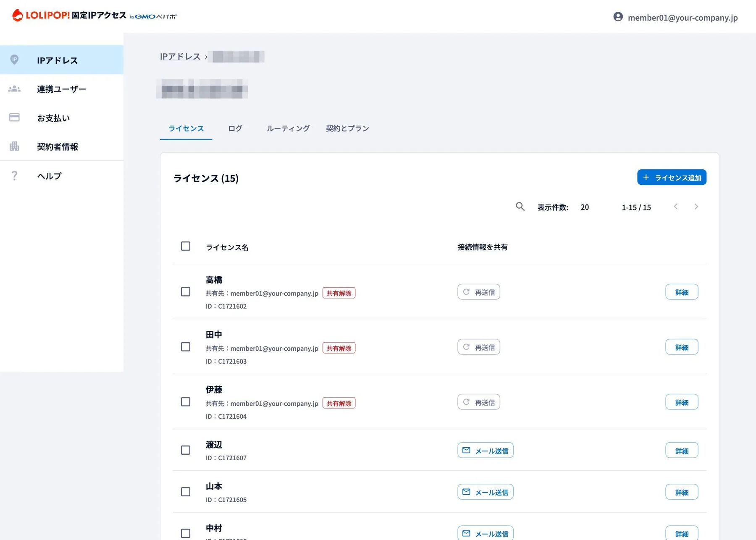Image resolution: width=756 pixels, height=540 pixels.
Task: Click 共有解除 for 田中
Action: pos(339,348)
